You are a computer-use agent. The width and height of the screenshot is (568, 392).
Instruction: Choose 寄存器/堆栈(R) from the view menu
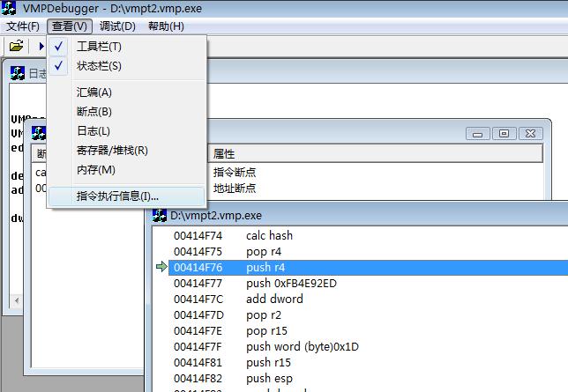coord(127,151)
